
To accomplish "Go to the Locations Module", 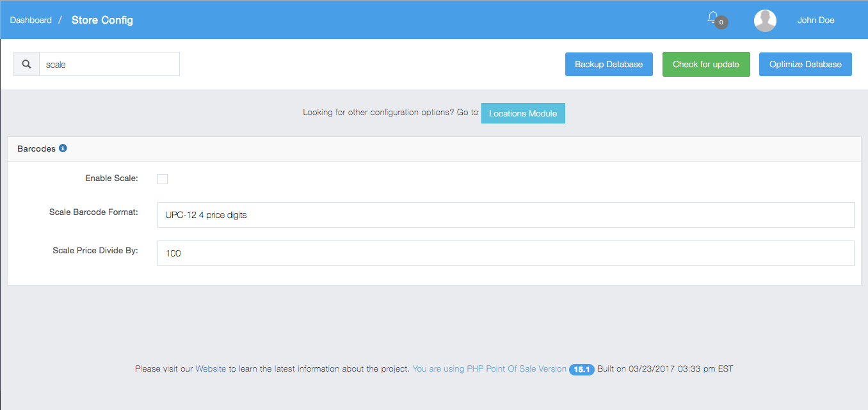I will (522, 113).
